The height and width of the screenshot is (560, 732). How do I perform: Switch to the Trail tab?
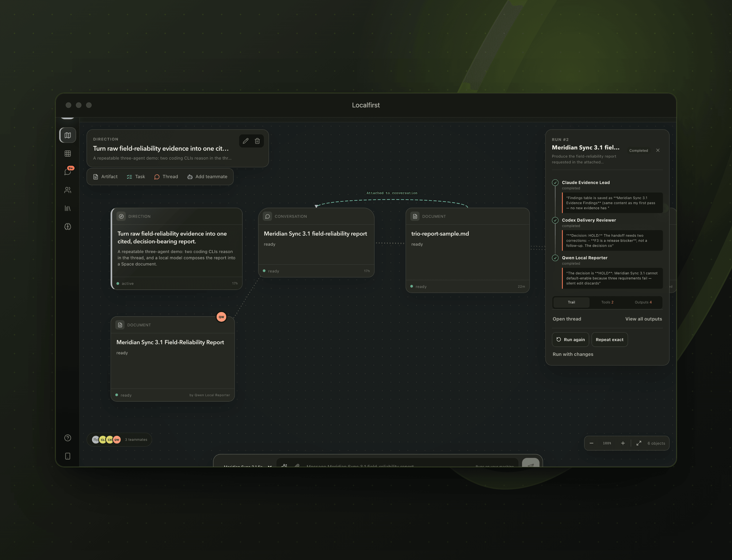[571, 302]
